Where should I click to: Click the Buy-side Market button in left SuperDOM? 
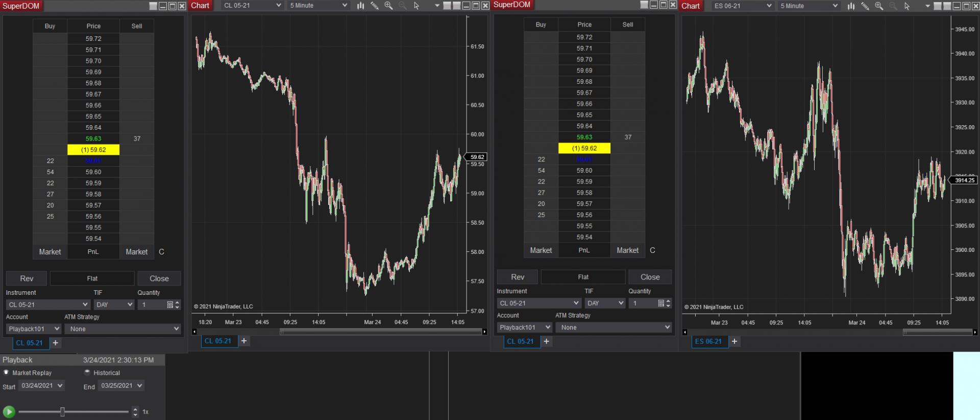click(50, 252)
